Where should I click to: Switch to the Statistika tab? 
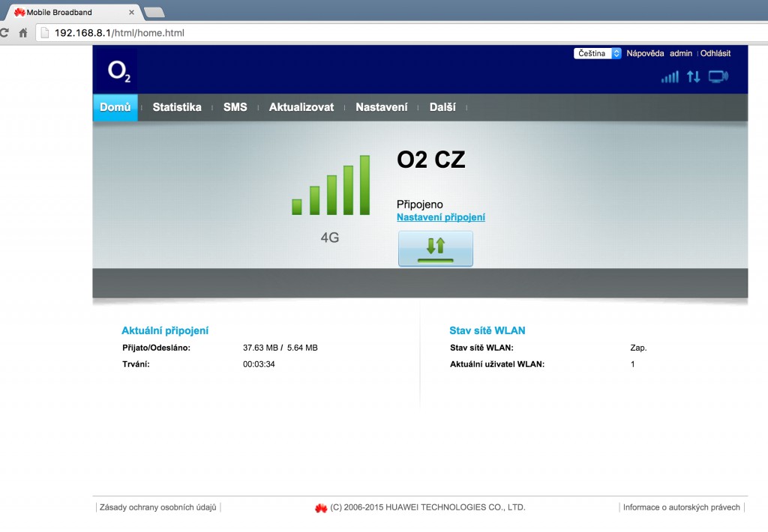pos(177,107)
